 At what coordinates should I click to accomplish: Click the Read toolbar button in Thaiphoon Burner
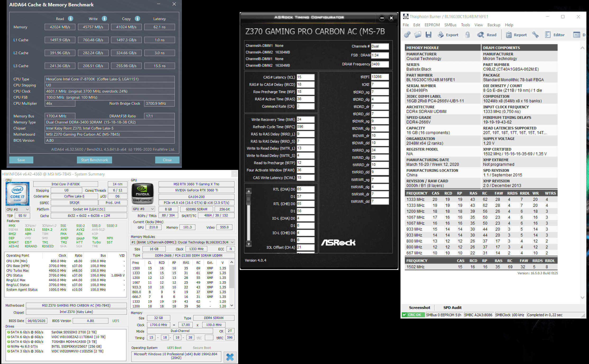[x=487, y=35]
